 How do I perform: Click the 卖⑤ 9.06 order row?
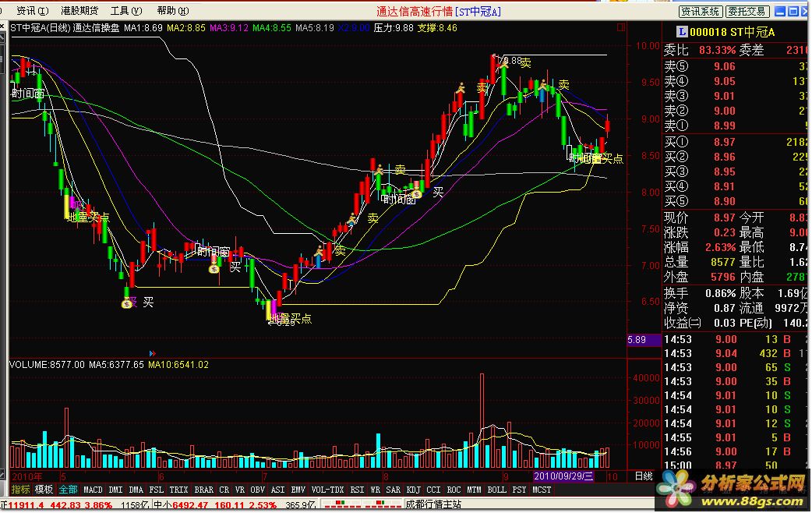pos(736,66)
